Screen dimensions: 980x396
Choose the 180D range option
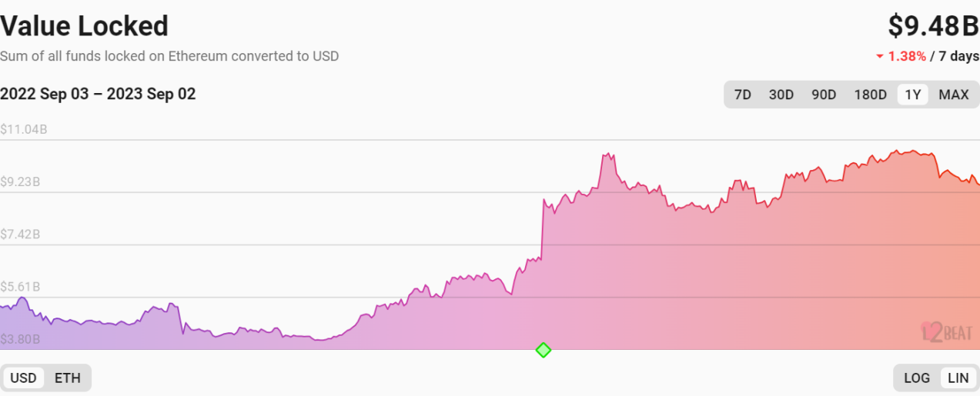[871, 95]
